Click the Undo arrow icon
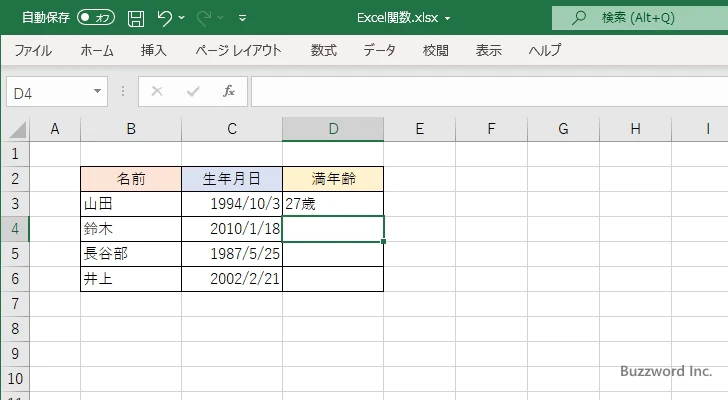Image resolution: width=728 pixels, height=400 pixels. (164, 18)
